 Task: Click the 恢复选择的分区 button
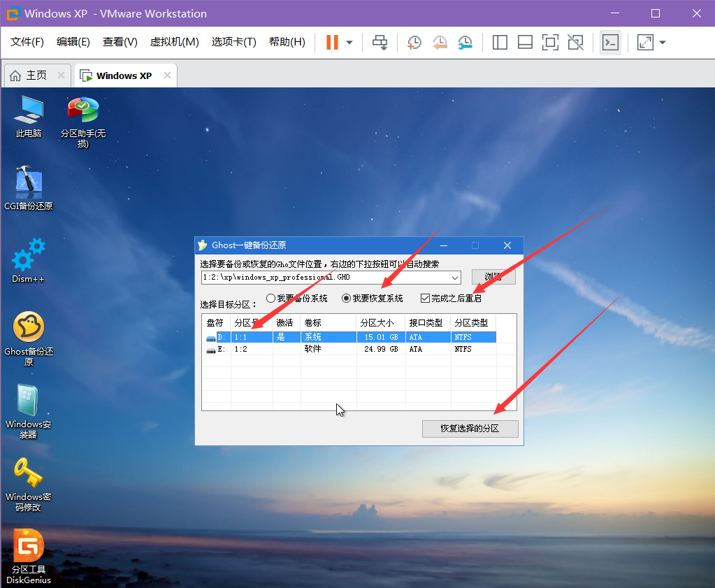pos(470,429)
